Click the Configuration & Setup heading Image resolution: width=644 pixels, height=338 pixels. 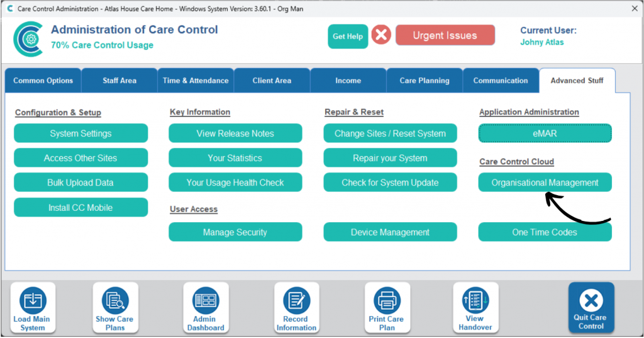58,112
